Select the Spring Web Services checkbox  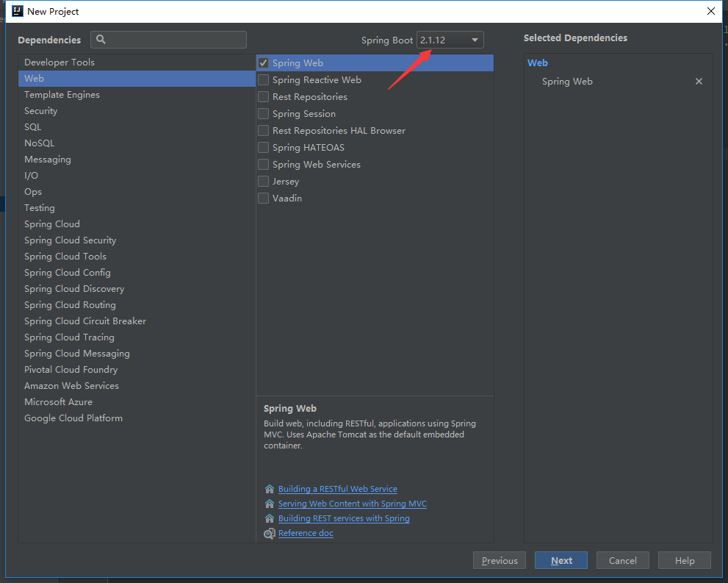[263, 165]
